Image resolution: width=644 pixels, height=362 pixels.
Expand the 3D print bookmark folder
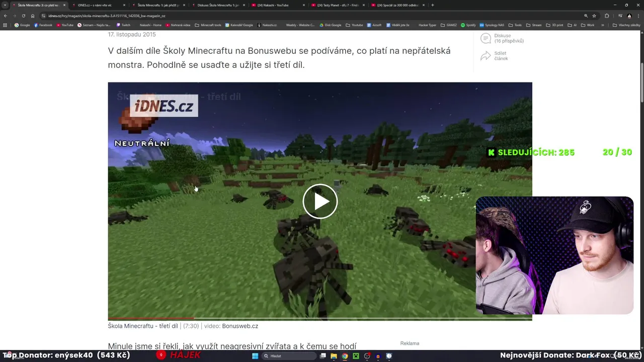click(x=554, y=25)
